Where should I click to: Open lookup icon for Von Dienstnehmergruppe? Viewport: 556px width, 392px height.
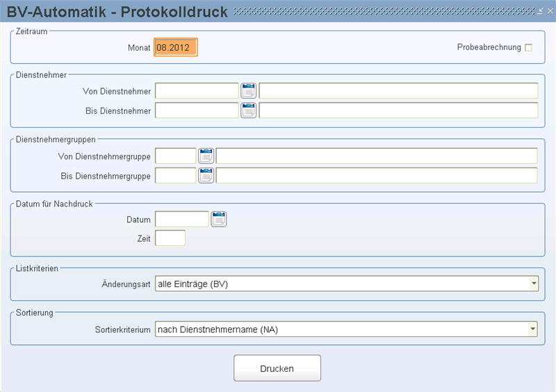206,156
